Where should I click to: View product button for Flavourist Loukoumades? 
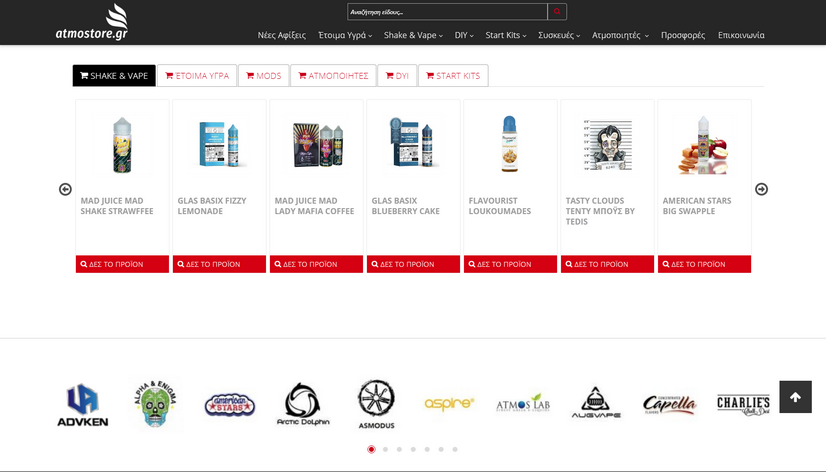tap(510, 264)
